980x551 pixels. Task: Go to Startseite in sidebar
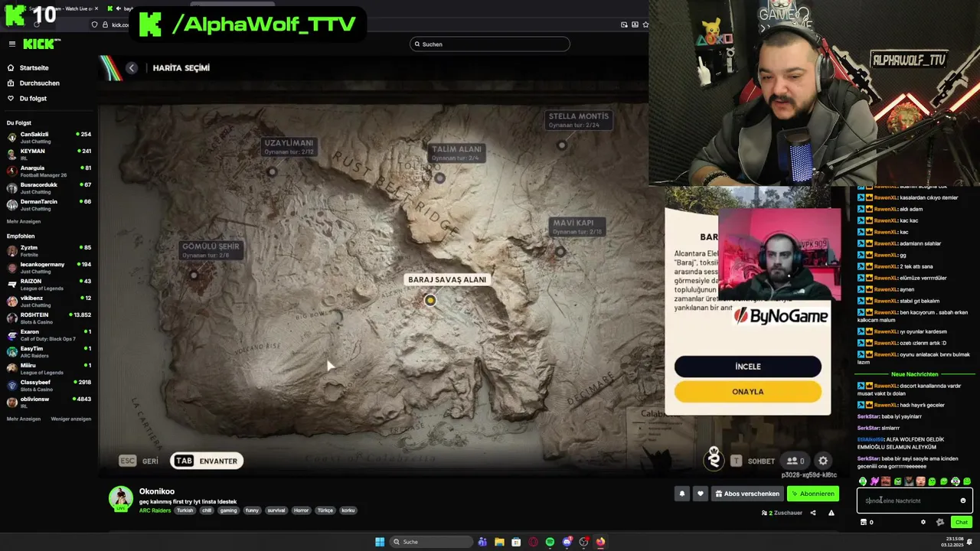pos(34,67)
